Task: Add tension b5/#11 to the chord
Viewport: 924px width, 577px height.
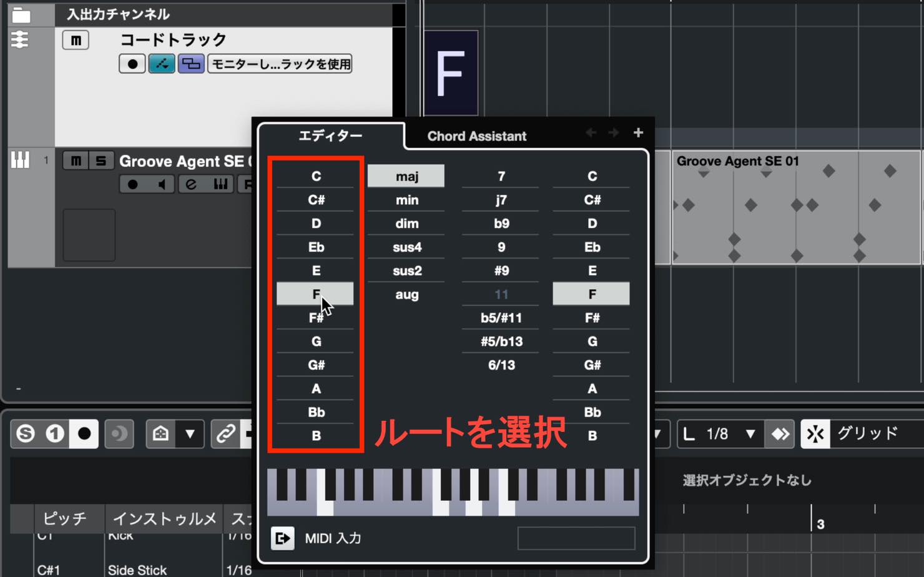Action: pyautogui.click(x=501, y=318)
